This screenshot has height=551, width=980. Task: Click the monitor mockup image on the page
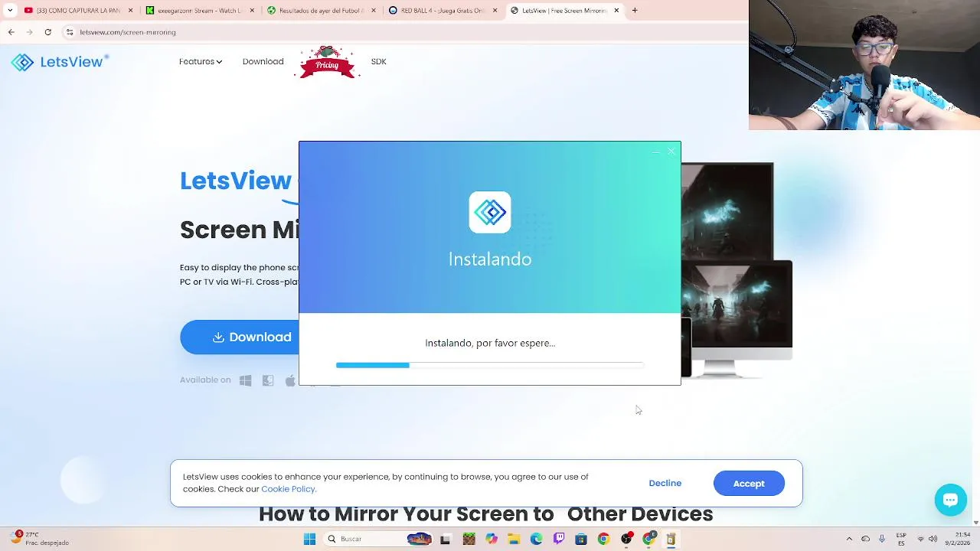click(x=737, y=270)
